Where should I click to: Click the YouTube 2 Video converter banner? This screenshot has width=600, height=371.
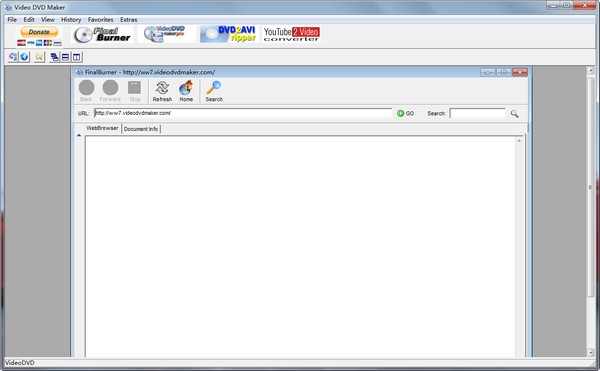pos(291,34)
